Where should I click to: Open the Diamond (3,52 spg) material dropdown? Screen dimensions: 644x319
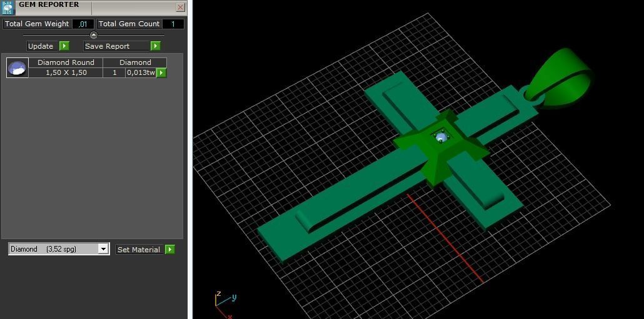pyautogui.click(x=59, y=249)
